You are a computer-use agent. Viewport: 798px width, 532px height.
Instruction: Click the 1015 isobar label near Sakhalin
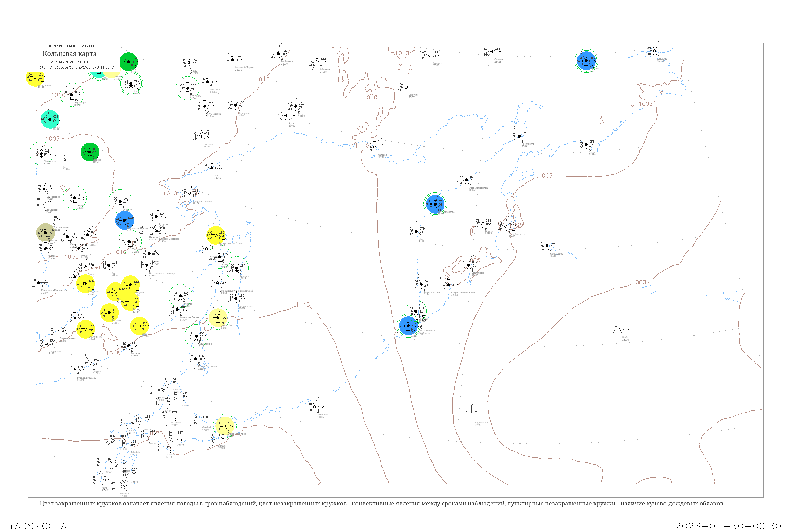303,305
